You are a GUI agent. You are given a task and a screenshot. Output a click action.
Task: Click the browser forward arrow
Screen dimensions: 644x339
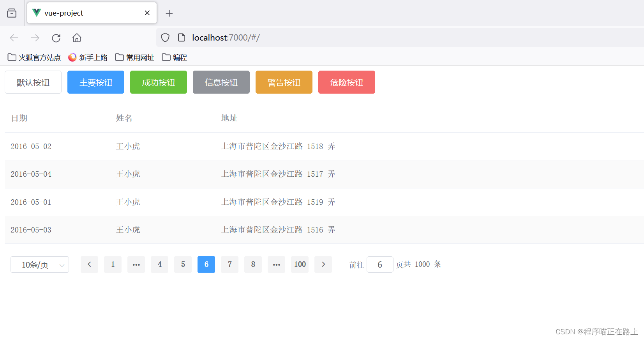tap(35, 38)
